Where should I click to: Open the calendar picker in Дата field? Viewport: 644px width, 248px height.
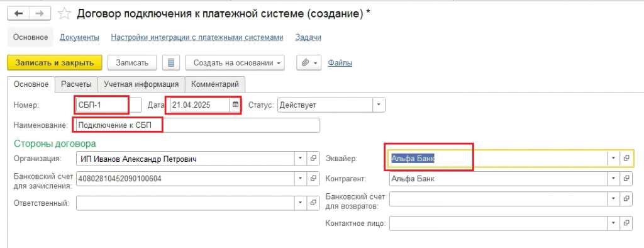(x=235, y=104)
